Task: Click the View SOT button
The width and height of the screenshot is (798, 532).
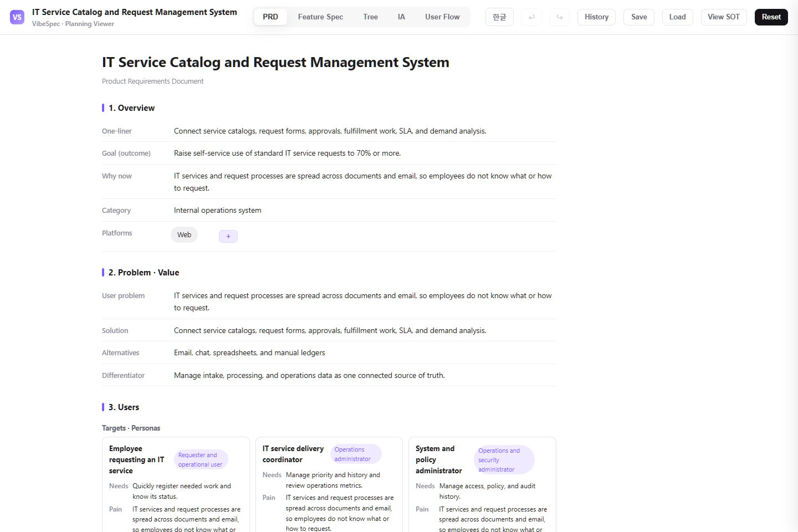Action: point(724,17)
